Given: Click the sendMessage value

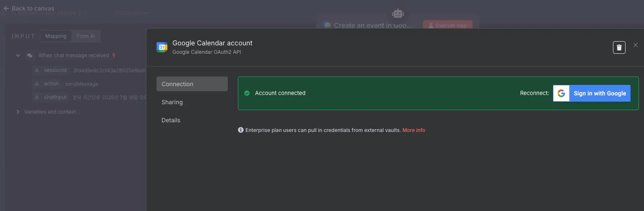Looking at the screenshot, I should click(82, 84).
